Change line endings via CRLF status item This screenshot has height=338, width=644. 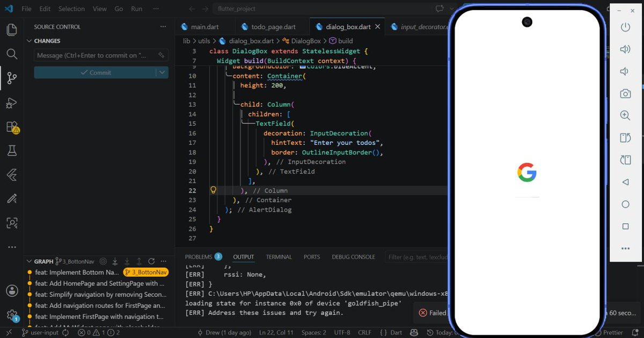coord(364,333)
